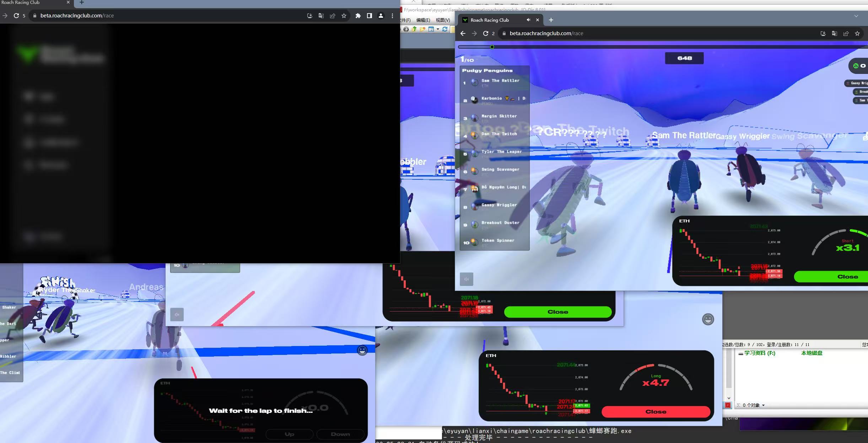The height and width of the screenshot is (443, 868).
Task: Click the Q-Dir view layout toolbar icon
Action: [x=431, y=29]
